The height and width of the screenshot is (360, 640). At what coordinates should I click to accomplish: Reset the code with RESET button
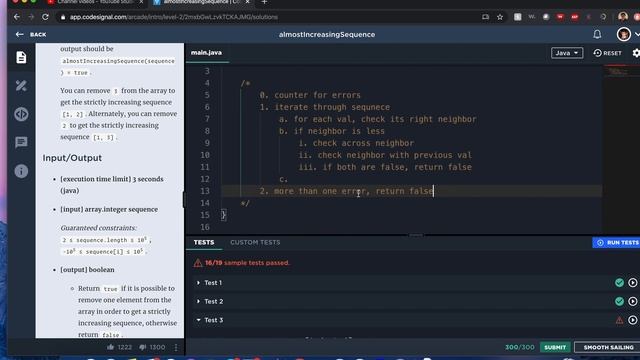[607, 53]
